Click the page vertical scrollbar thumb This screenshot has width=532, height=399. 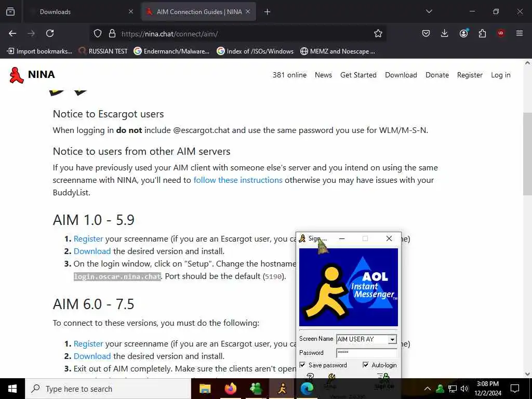click(x=528, y=154)
